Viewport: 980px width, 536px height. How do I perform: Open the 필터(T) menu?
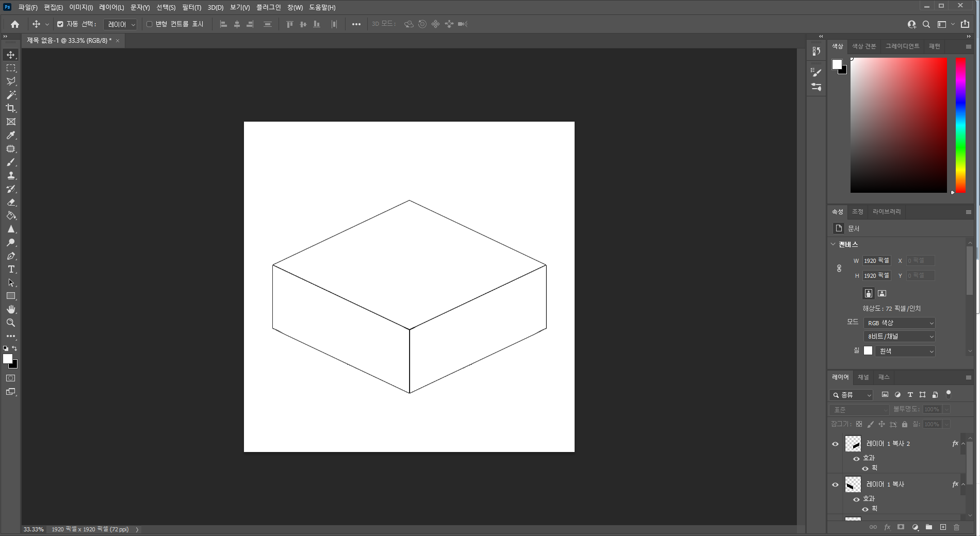(x=191, y=7)
